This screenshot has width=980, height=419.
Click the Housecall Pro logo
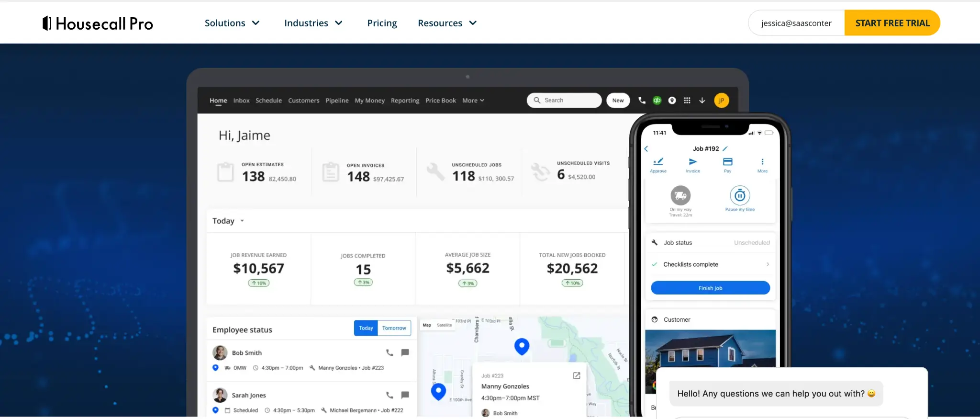(x=98, y=23)
